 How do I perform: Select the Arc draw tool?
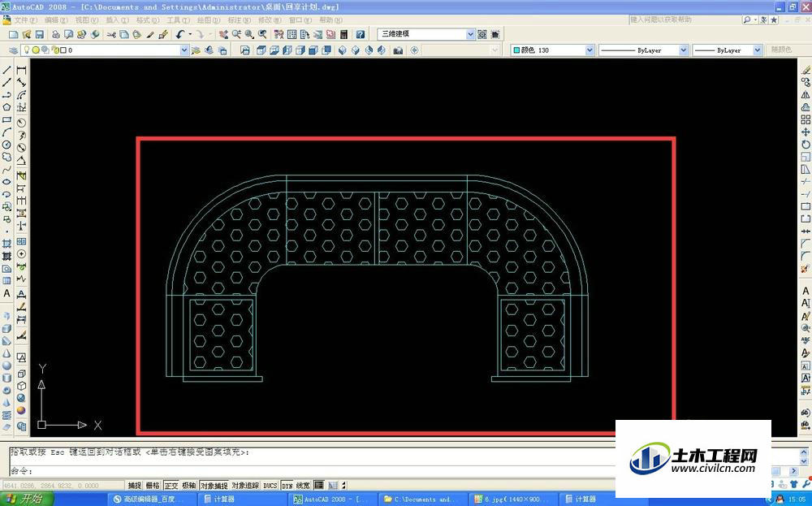6,132
